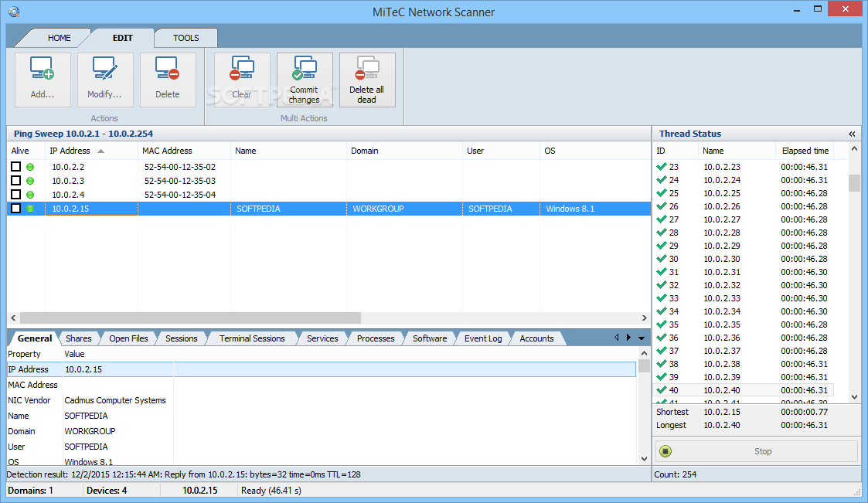Click the User column header

coord(501,151)
